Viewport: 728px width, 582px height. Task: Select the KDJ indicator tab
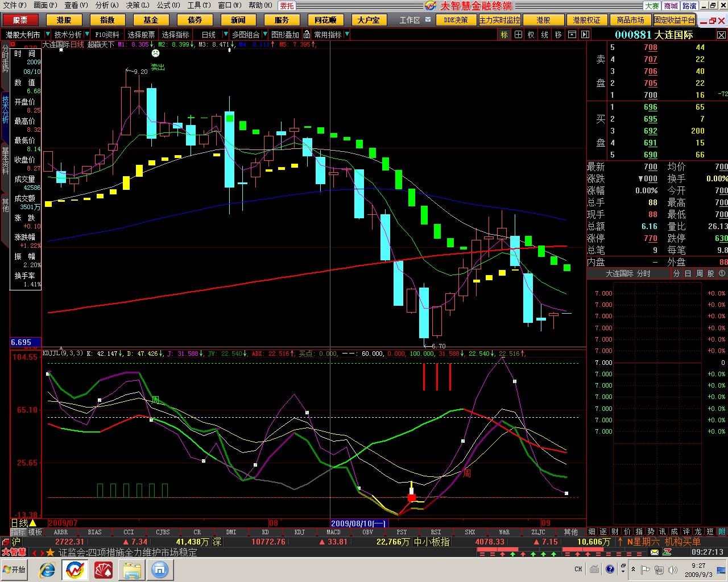pos(299,532)
